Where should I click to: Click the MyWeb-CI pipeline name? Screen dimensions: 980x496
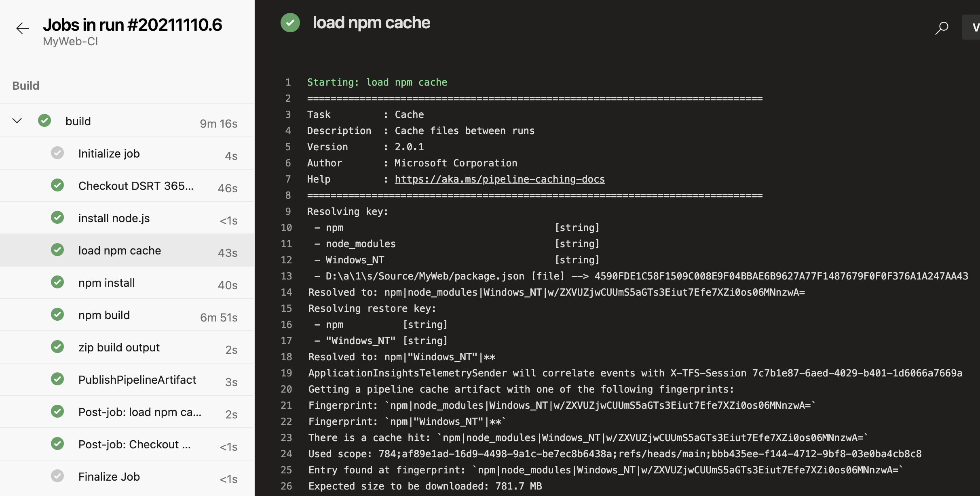pyautogui.click(x=70, y=41)
